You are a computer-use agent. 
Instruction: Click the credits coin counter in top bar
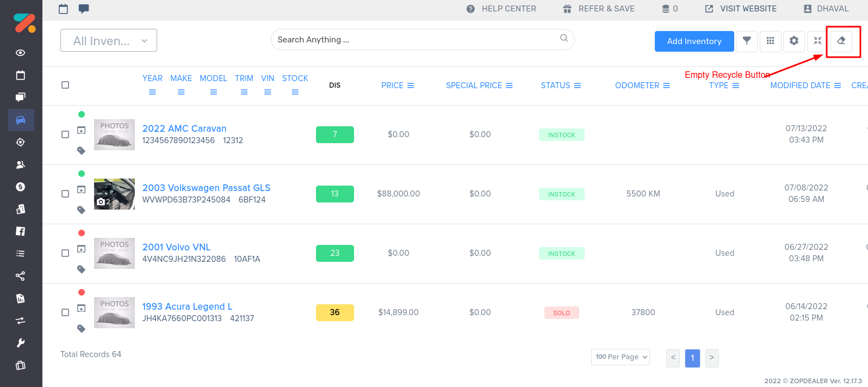pos(670,9)
